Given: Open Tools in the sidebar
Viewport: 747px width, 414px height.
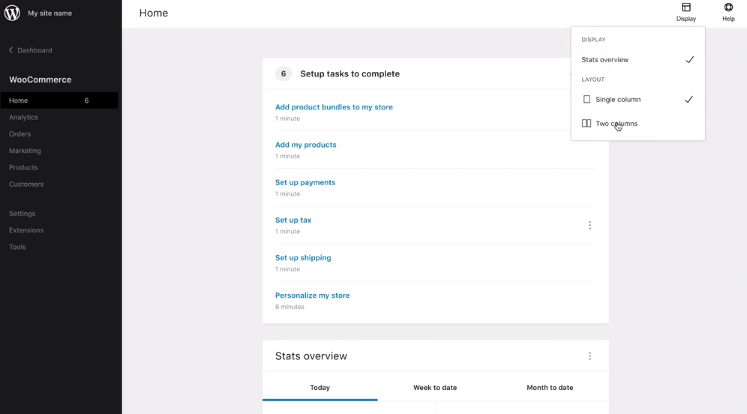Looking at the screenshot, I should [x=17, y=247].
